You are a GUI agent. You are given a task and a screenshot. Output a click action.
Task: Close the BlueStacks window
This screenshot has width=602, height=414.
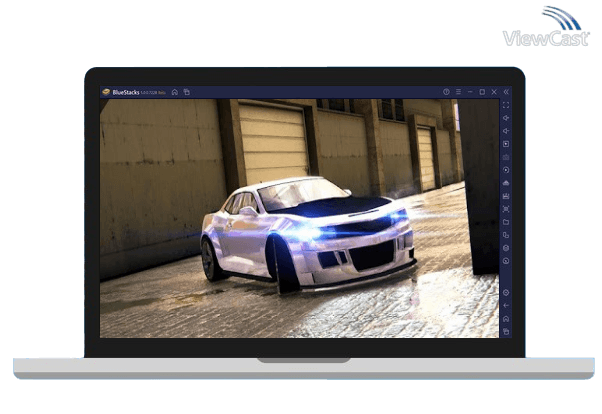click(494, 92)
